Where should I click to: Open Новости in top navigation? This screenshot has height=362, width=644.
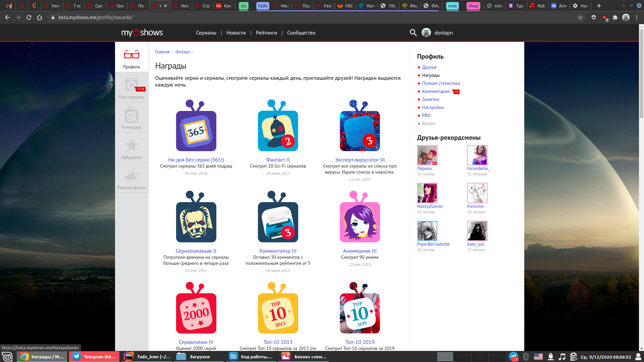click(x=236, y=33)
